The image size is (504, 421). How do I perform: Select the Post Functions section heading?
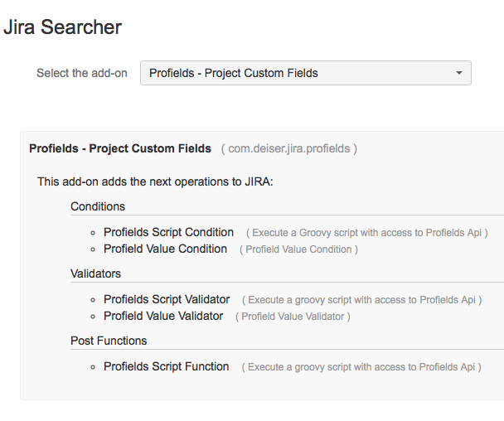[109, 341]
